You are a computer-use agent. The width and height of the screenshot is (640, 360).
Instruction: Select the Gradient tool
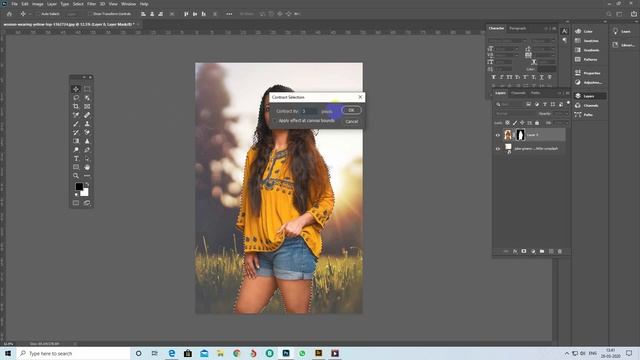[x=76, y=141]
